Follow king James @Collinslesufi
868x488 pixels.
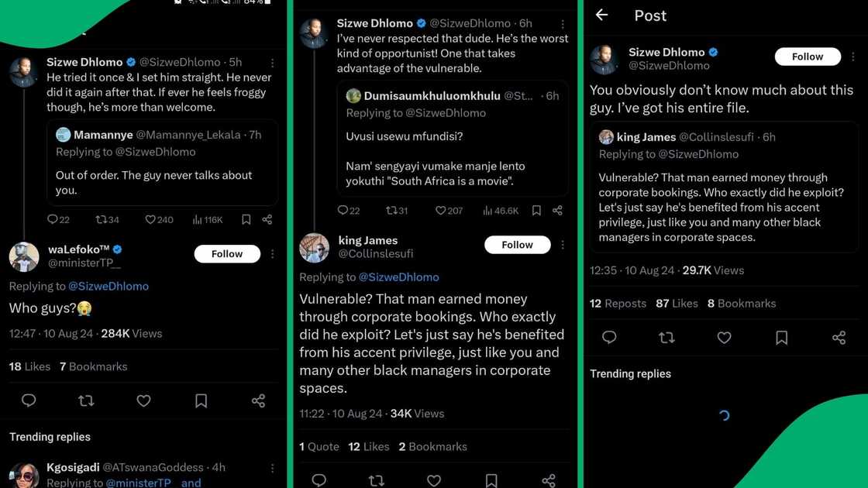[517, 245]
